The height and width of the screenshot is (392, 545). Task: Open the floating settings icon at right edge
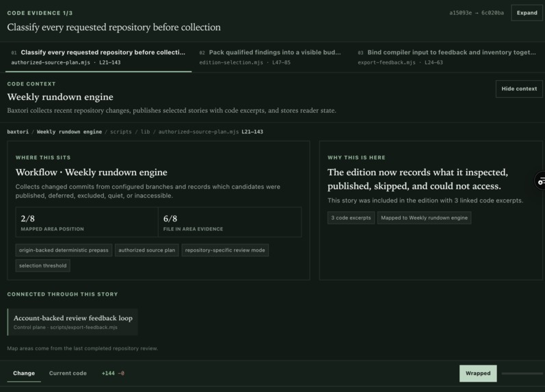540,181
